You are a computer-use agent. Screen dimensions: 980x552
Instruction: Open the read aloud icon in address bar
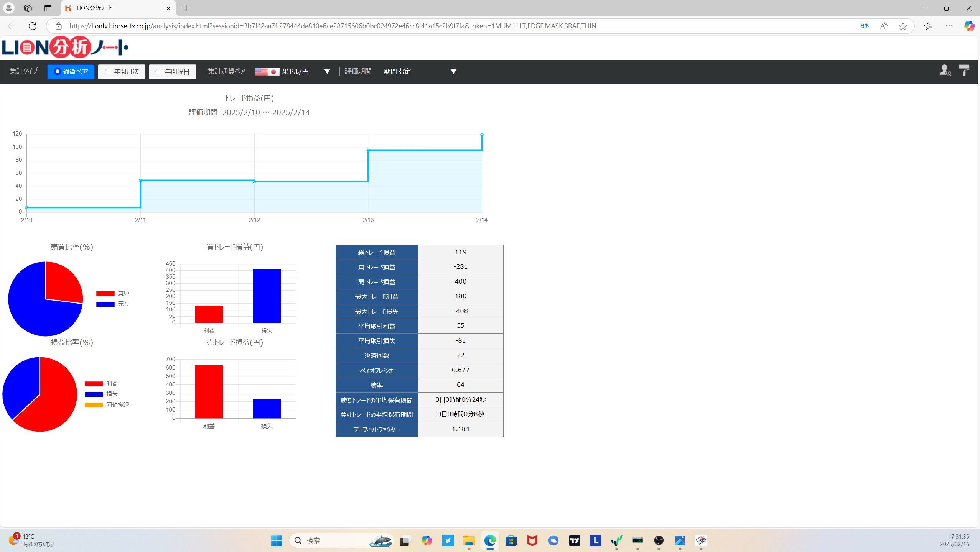coord(884,26)
